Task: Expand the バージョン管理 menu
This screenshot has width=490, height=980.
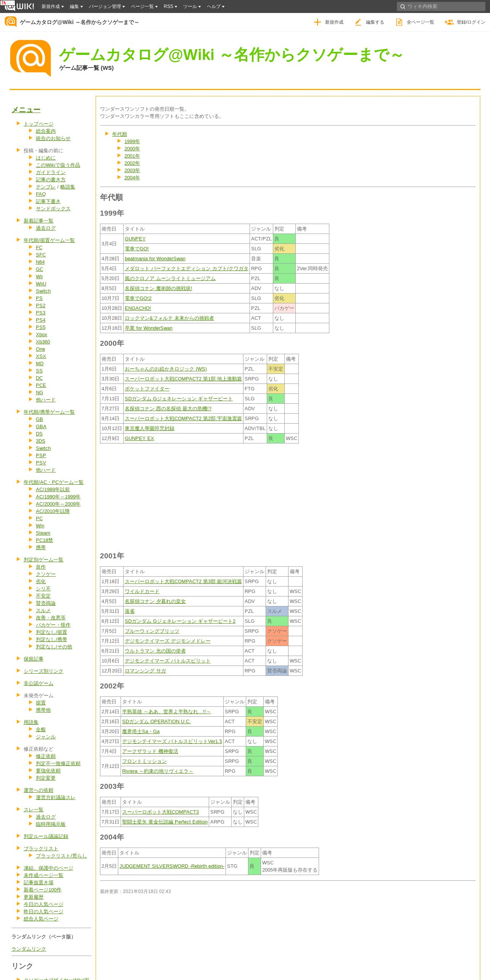Action: [x=107, y=6]
